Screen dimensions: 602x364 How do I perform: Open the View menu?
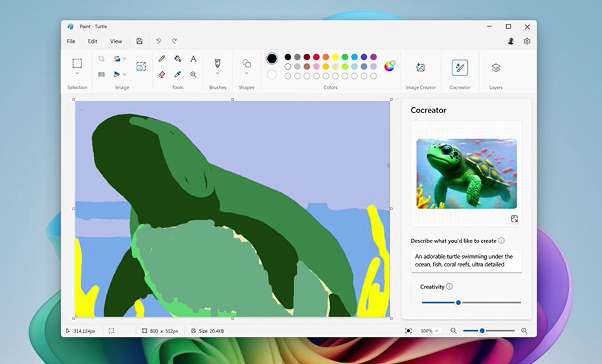[116, 41]
